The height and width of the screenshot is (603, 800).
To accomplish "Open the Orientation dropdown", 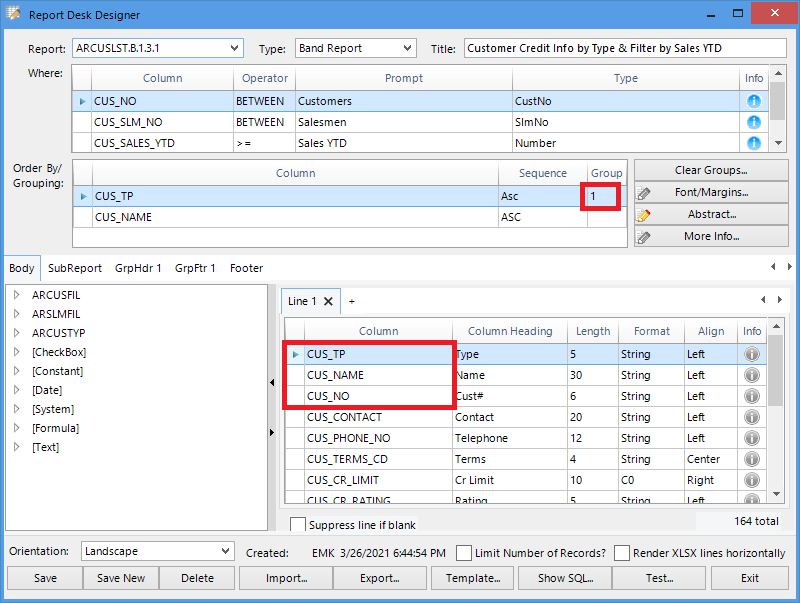I will (x=225, y=551).
